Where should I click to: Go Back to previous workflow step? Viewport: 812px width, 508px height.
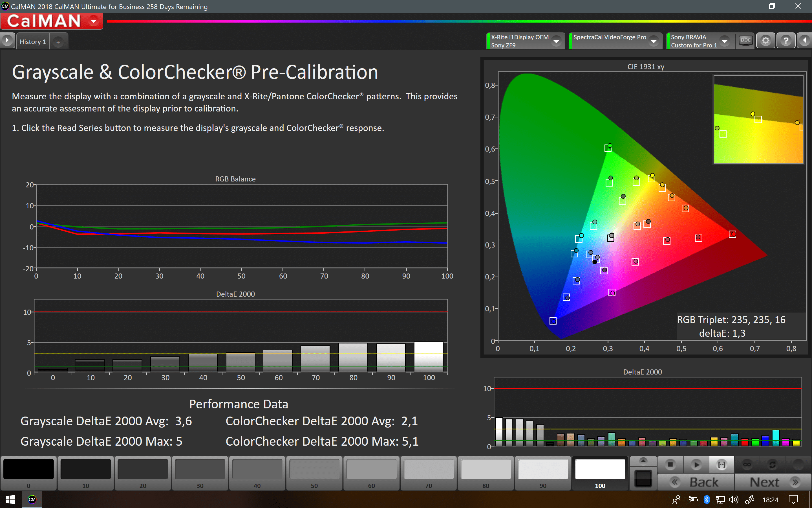[696, 482]
